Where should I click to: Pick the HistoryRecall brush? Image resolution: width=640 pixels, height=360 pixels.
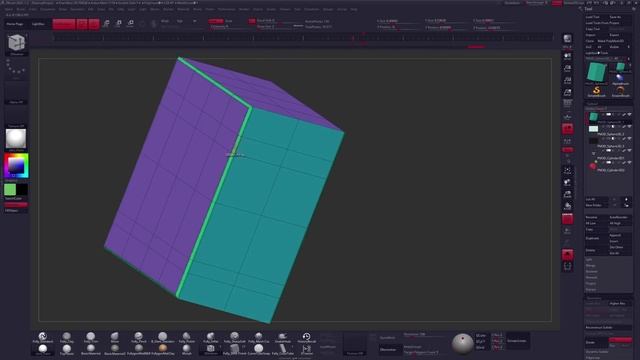pos(307,338)
